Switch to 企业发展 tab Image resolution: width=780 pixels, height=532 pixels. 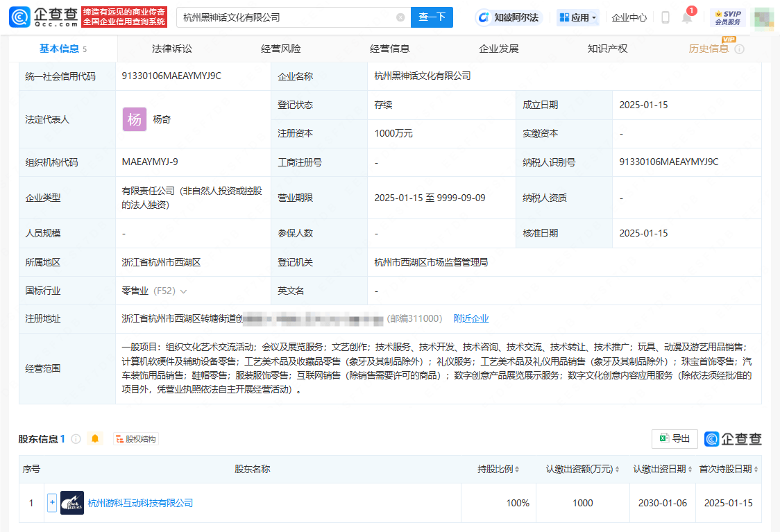pyautogui.click(x=498, y=49)
